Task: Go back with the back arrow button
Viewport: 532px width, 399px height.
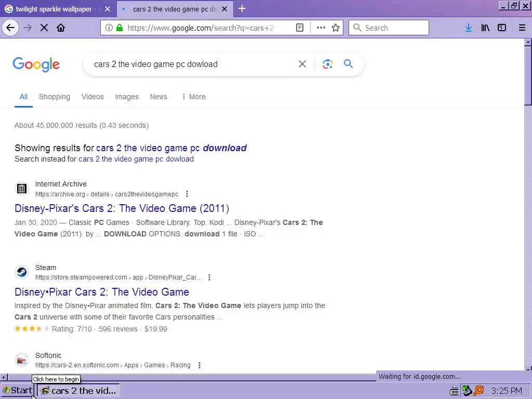Action: [10, 28]
